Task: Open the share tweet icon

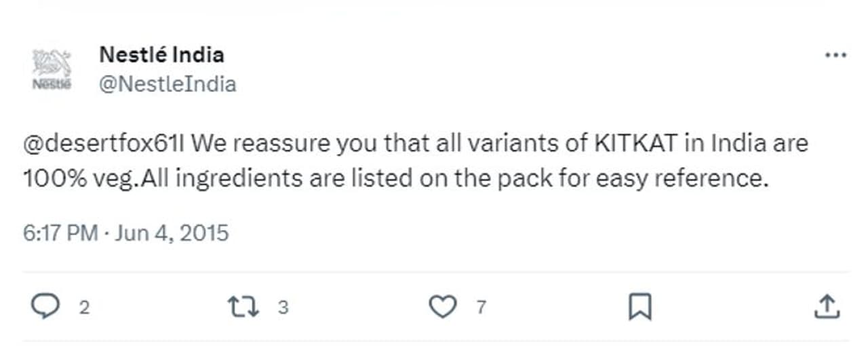Action: pos(826,307)
